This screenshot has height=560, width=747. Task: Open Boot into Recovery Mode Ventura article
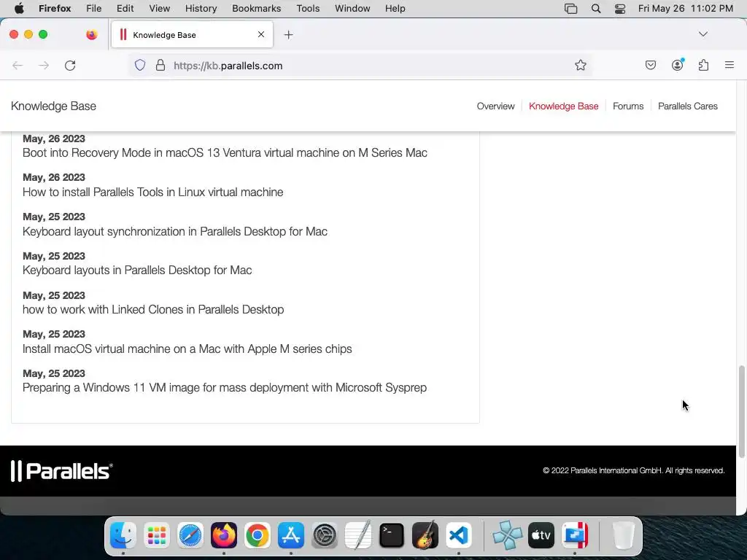pyautogui.click(x=225, y=153)
